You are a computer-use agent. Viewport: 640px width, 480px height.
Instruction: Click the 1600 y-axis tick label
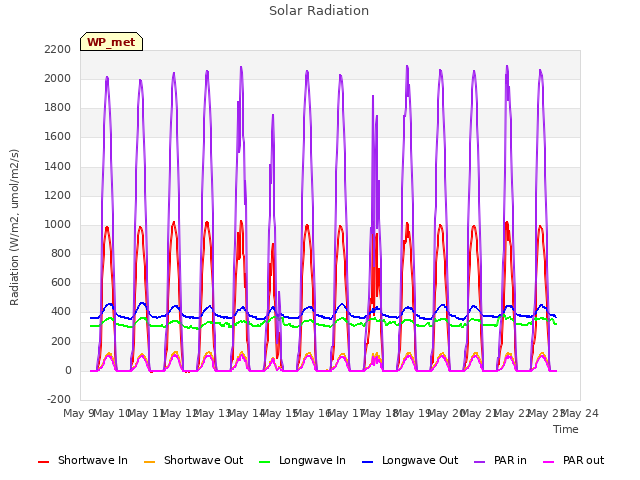pos(58,137)
